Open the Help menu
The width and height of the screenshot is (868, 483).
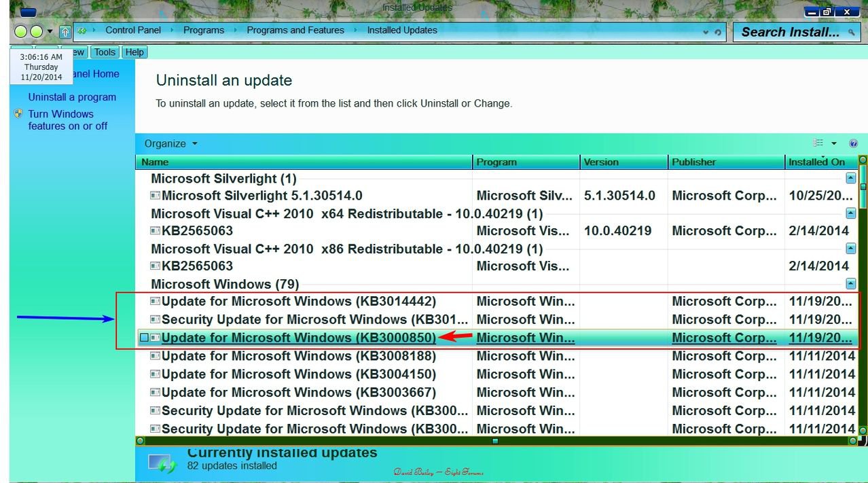point(134,52)
